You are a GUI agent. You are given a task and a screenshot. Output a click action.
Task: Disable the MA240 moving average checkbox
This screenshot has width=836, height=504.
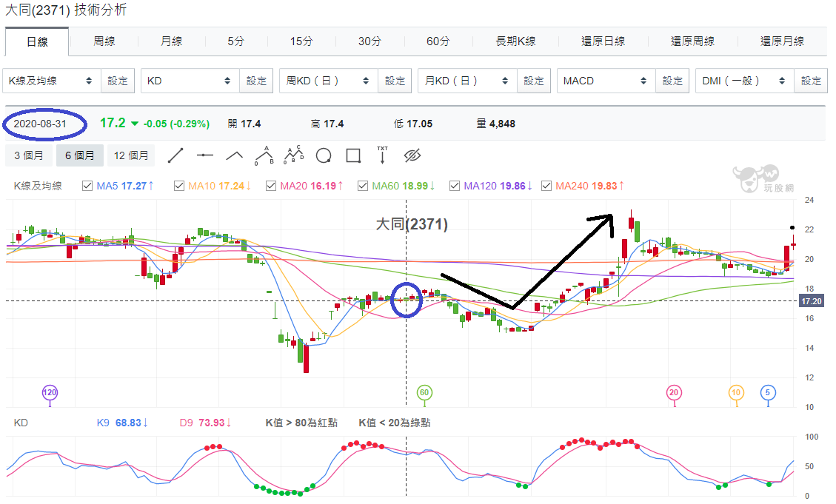pyautogui.click(x=546, y=186)
